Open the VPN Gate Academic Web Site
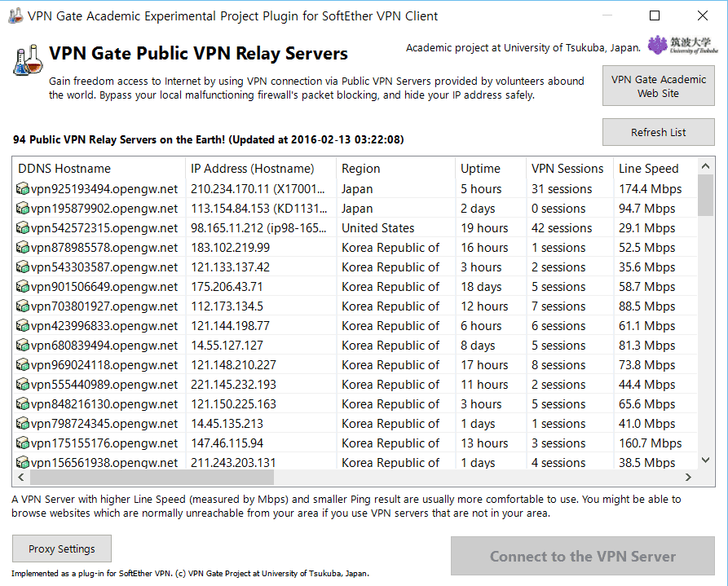This screenshot has width=728, height=586. (659, 86)
